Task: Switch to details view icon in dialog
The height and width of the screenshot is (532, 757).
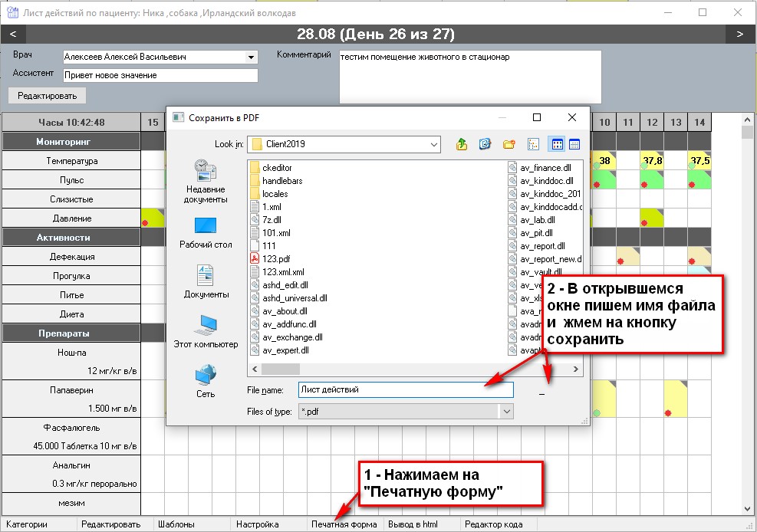Action: pyautogui.click(x=574, y=144)
